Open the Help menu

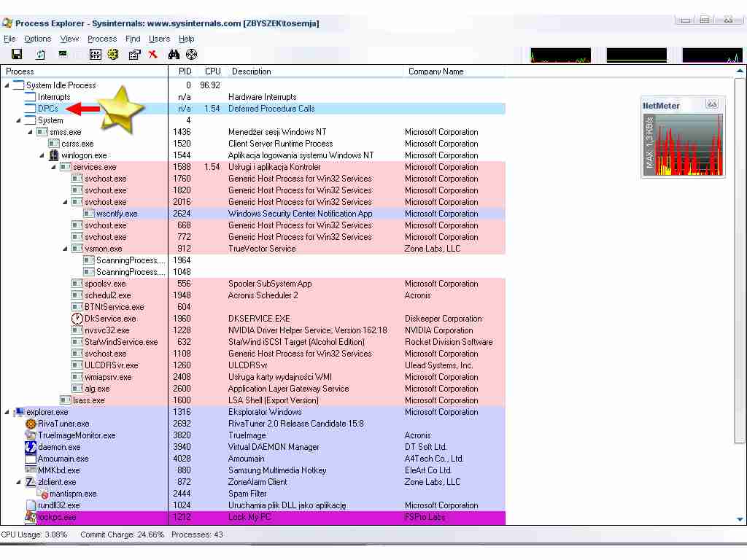(x=186, y=39)
